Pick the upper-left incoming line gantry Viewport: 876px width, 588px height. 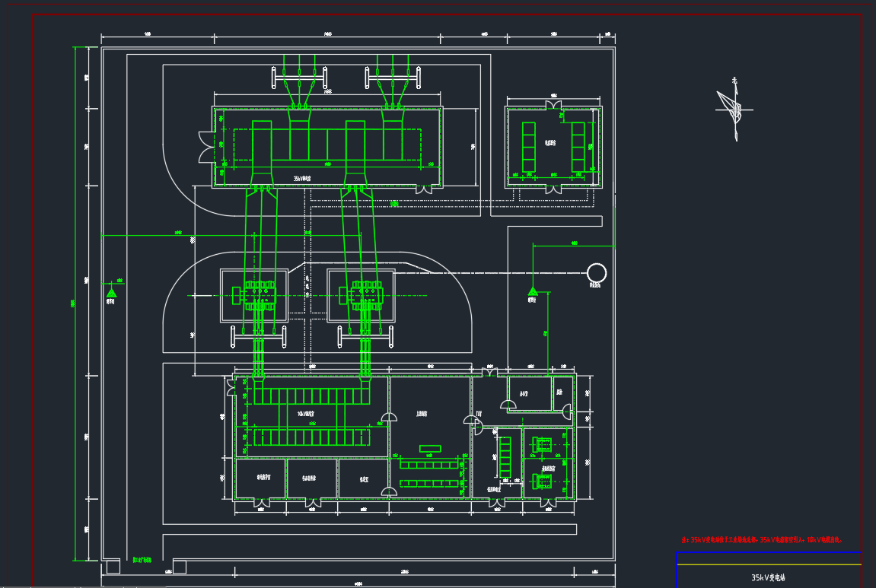(x=299, y=78)
